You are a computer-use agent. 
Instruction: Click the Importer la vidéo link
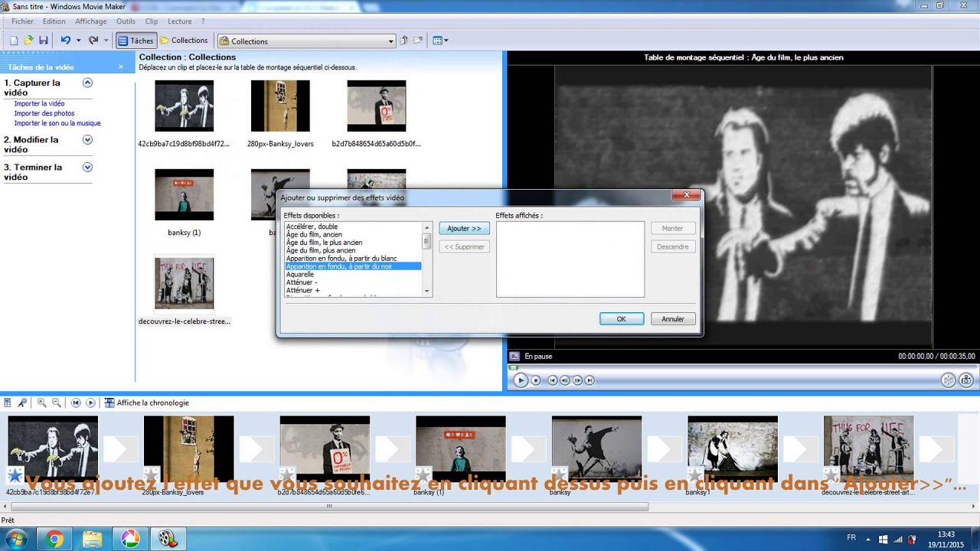pos(39,103)
